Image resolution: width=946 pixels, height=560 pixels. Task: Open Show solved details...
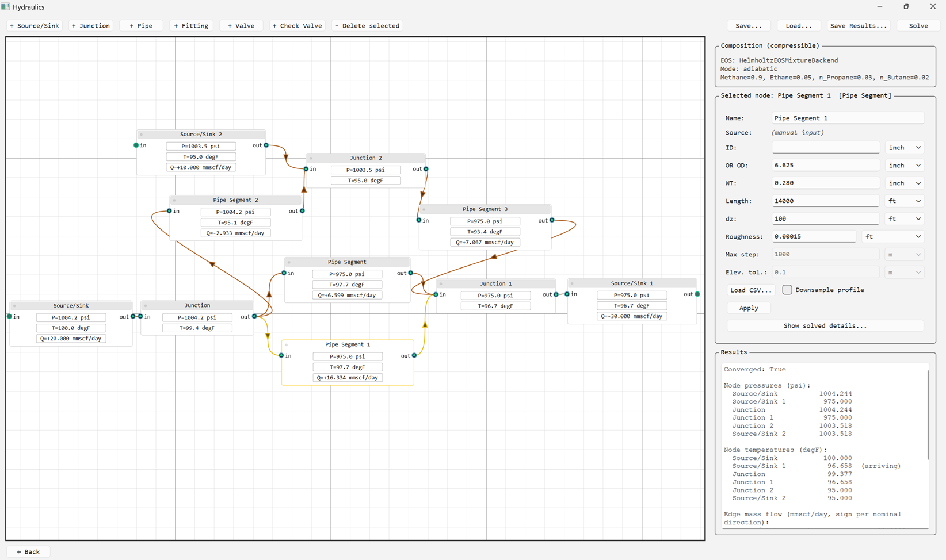tap(825, 326)
